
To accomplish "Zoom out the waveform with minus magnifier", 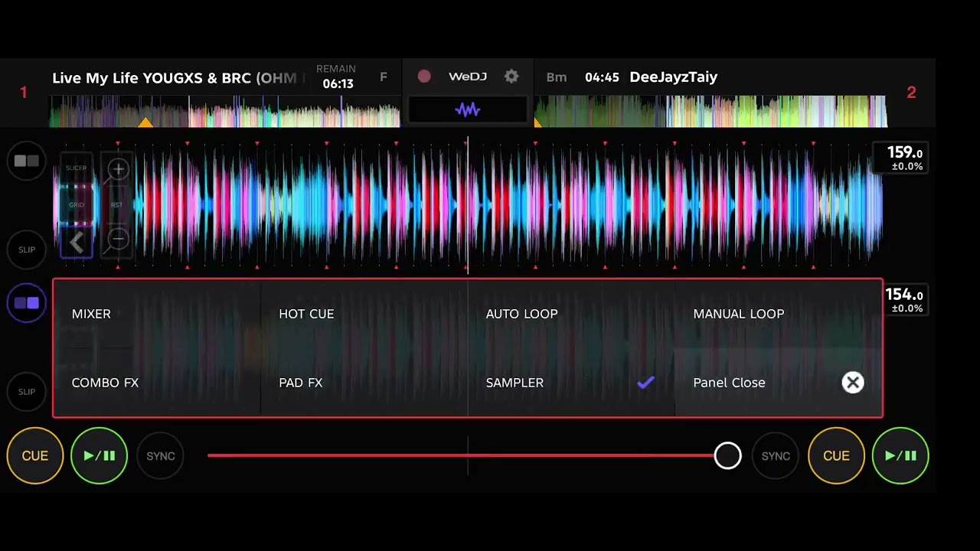I will [x=118, y=240].
